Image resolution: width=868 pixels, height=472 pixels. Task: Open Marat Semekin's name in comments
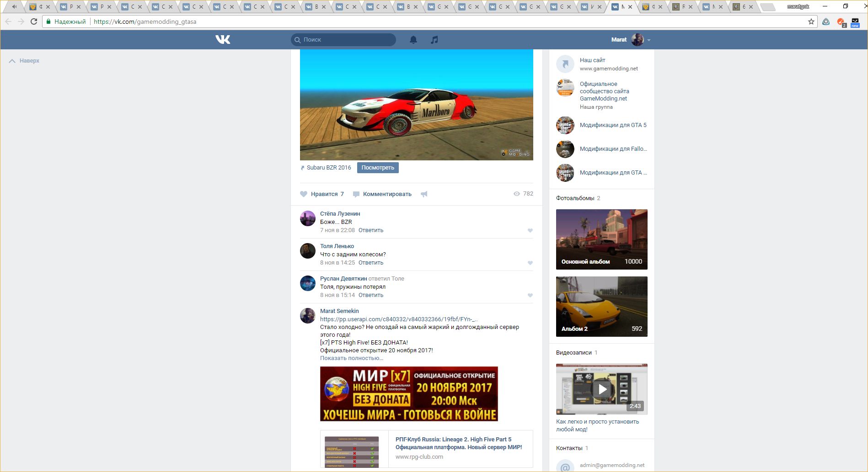(x=339, y=311)
